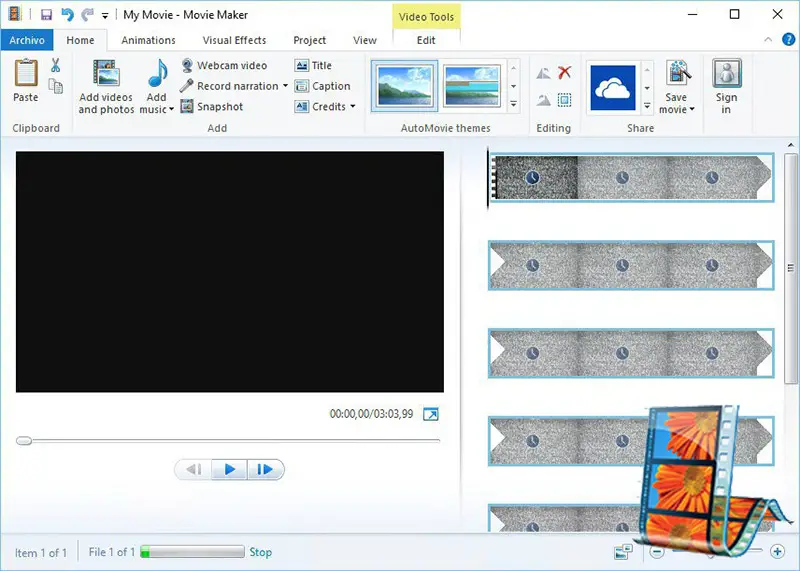The width and height of the screenshot is (800, 571).
Task: Click the Rotate right icon
Action: pos(543,100)
